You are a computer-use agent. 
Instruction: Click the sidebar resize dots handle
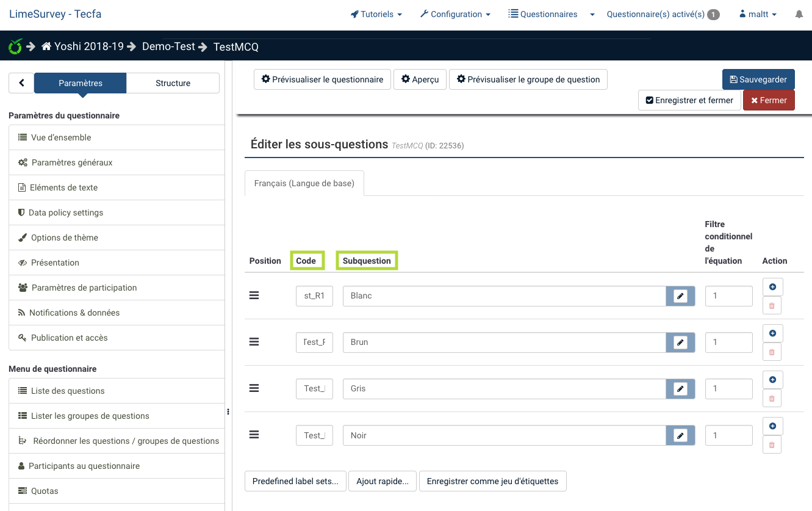point(228,412)
